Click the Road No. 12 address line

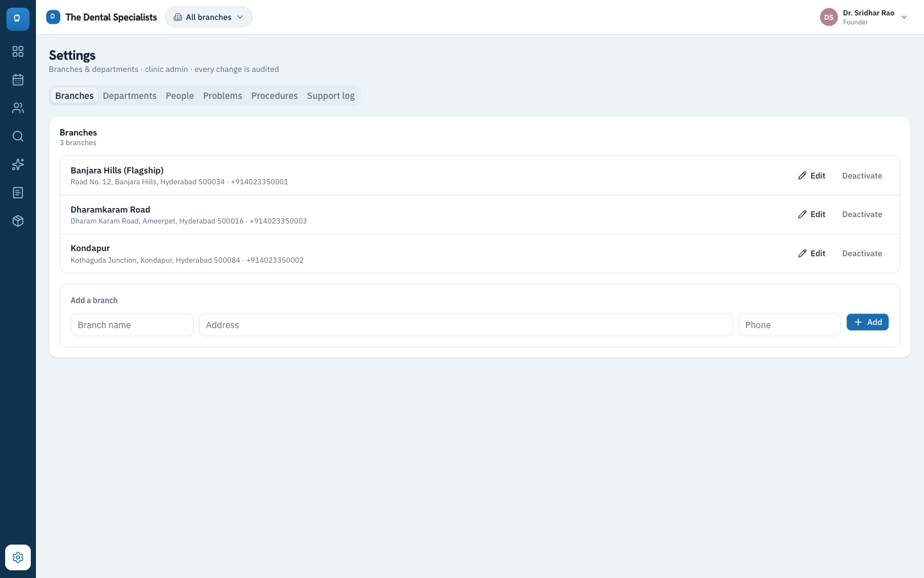point(179,182)
